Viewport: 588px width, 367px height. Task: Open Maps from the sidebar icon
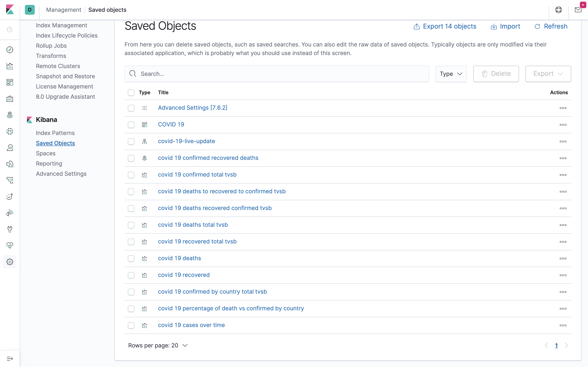[x=10, y=115]
